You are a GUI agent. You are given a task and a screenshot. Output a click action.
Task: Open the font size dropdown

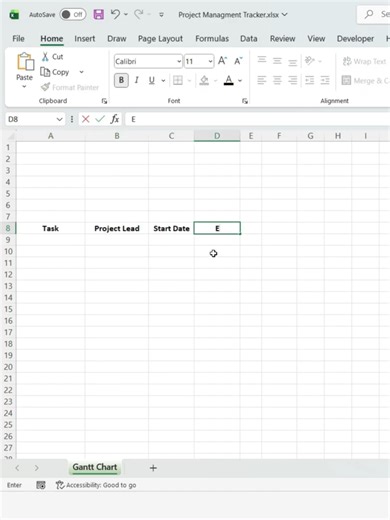210,61
